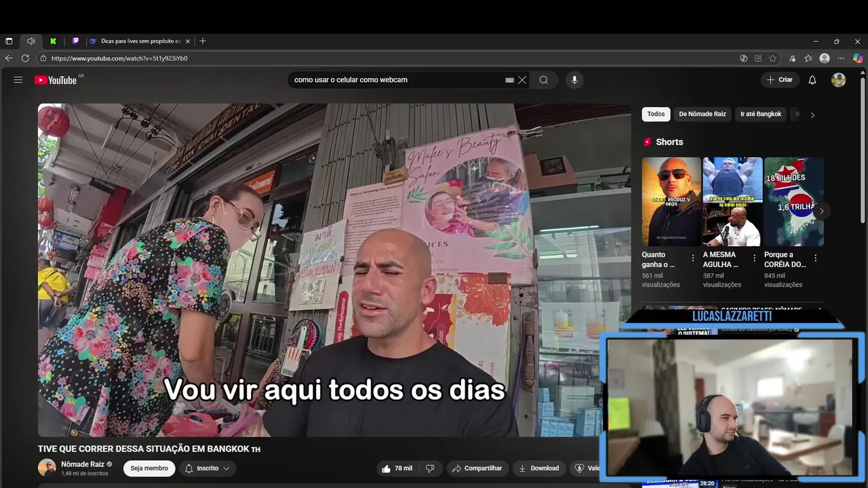Click the Download button
Screen dimensions: 868x488
(x=539, y=468)
